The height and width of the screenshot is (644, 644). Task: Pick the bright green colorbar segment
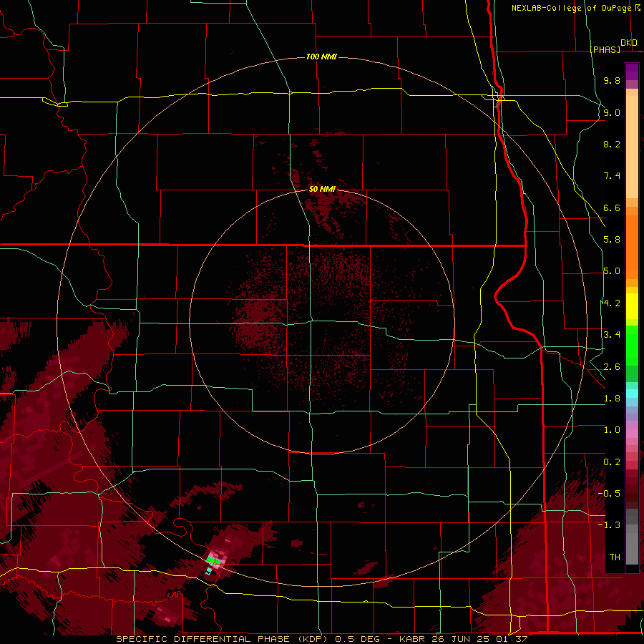pos(632,345)
